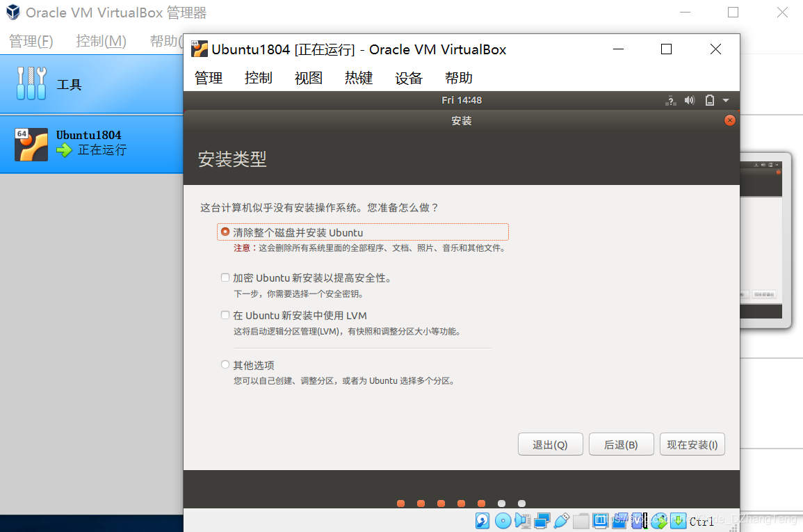Click the video recording status icon
Viewport: 803px width, 532px height.
coord(619,521)
